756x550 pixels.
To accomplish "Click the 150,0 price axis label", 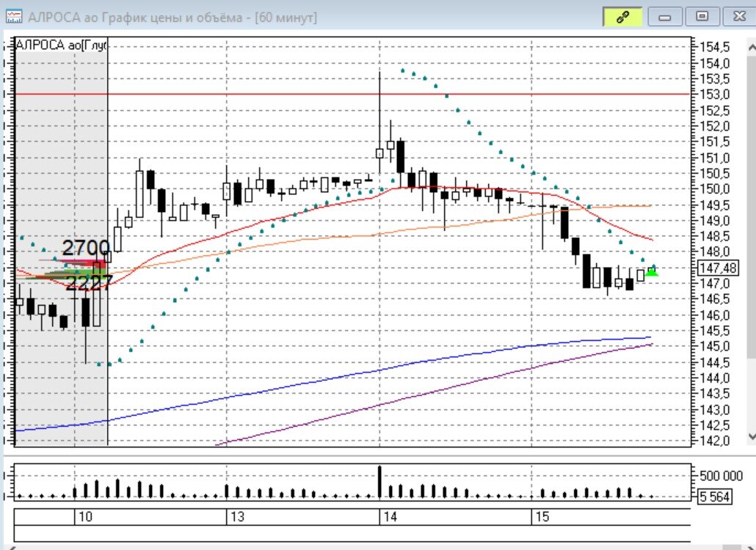I will (x=715, y=189).
